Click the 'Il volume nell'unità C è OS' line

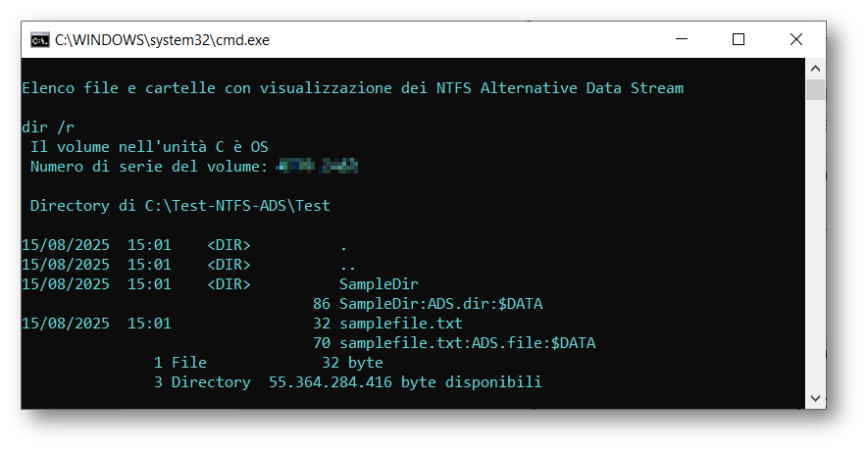149,147
